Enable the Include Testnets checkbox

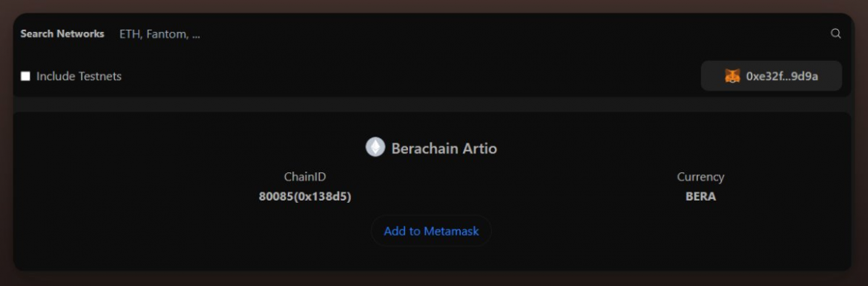[x=25, y=76]
